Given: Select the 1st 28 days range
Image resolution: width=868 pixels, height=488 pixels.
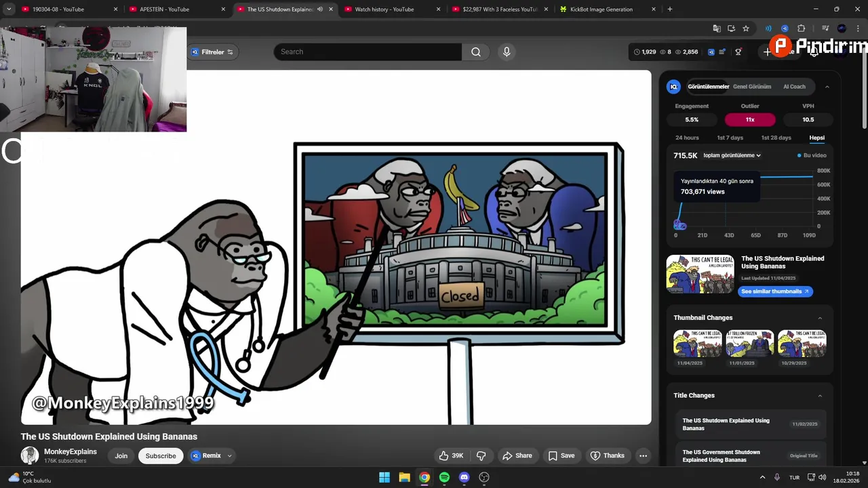Looking at the screenshot, I should click(x=776, y=138).
